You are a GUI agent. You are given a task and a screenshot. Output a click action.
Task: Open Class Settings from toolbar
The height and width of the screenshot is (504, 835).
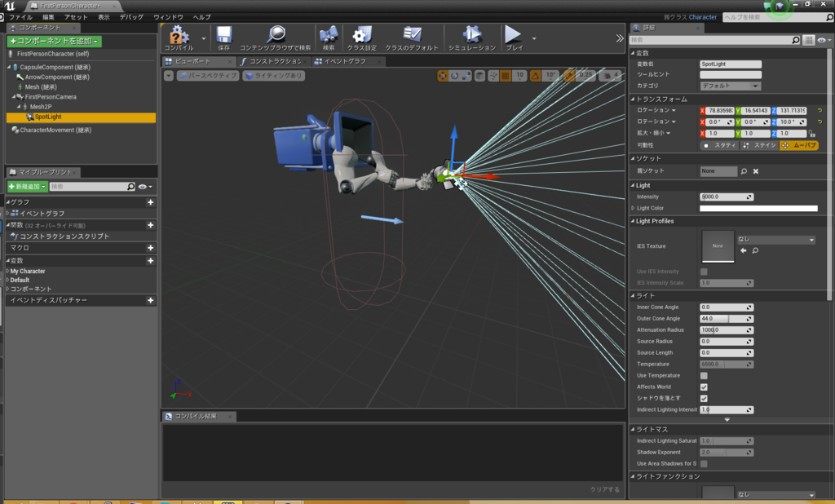click(362, 38)
